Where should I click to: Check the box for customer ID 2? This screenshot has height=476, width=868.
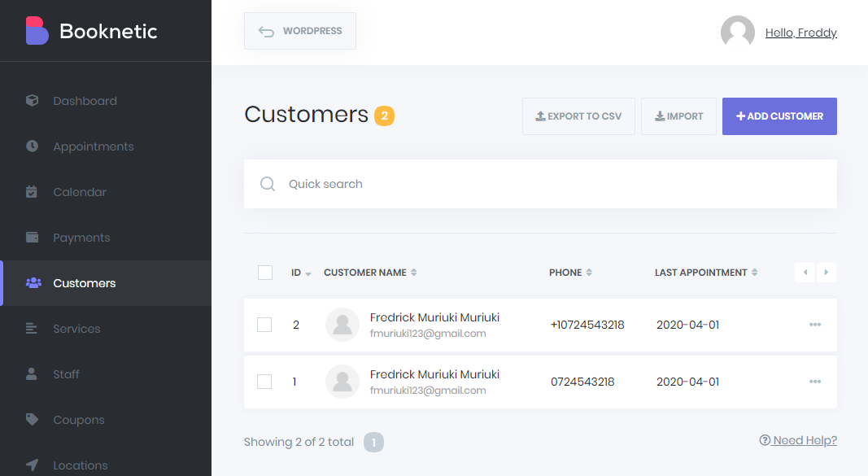[x=264, y=325]
